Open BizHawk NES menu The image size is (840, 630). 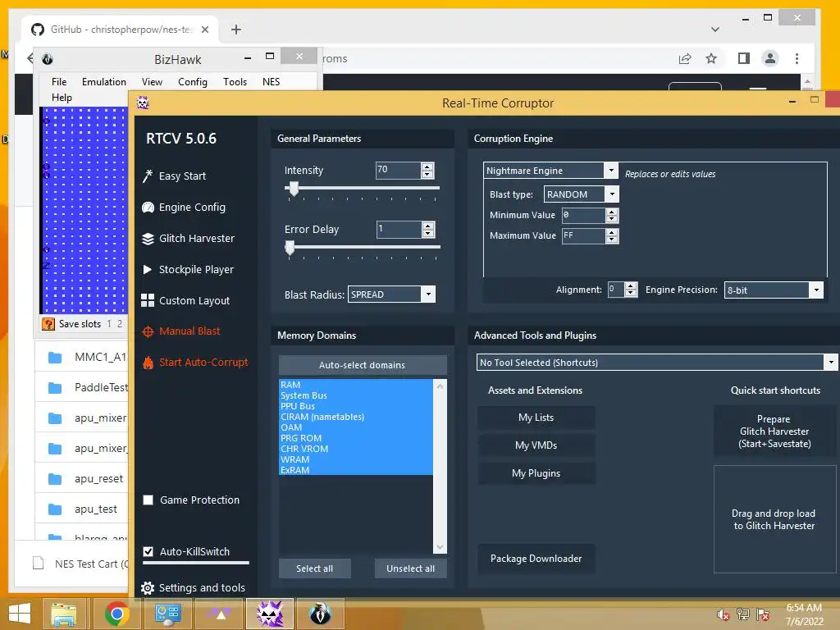(x=271, y=81)
